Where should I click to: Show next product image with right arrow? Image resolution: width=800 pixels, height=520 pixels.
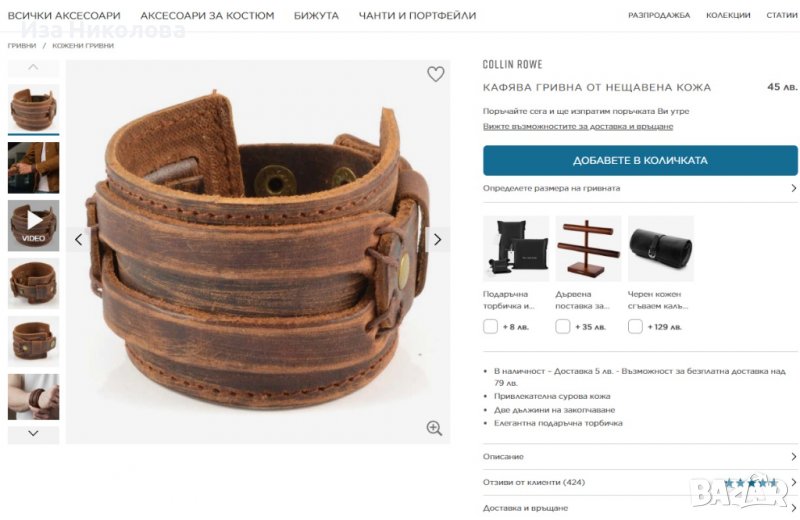(437, 239)
